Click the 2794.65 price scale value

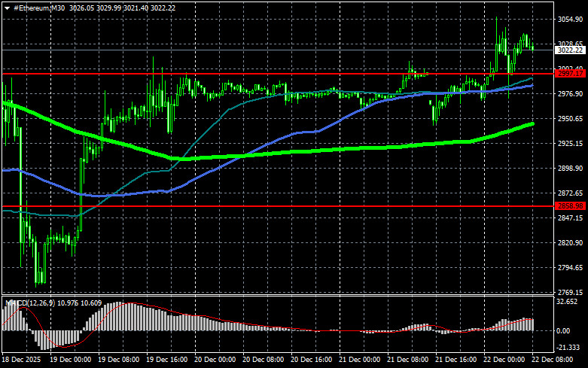[570, 268]
